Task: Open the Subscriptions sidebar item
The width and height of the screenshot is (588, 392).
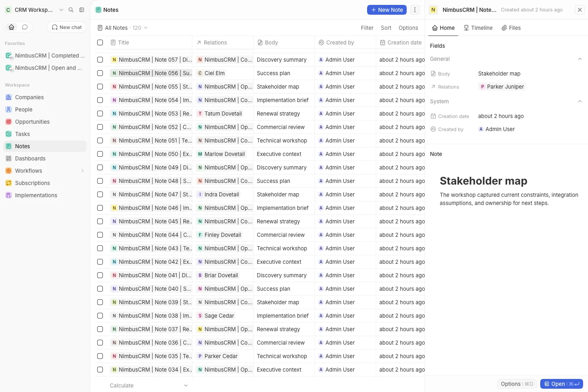Action: click(x=45, y=183)
